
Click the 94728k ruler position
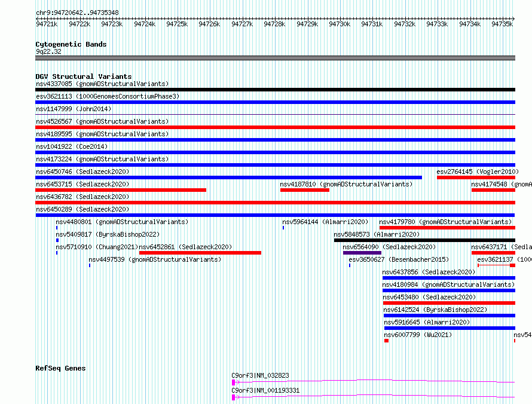tap(274, 24)
